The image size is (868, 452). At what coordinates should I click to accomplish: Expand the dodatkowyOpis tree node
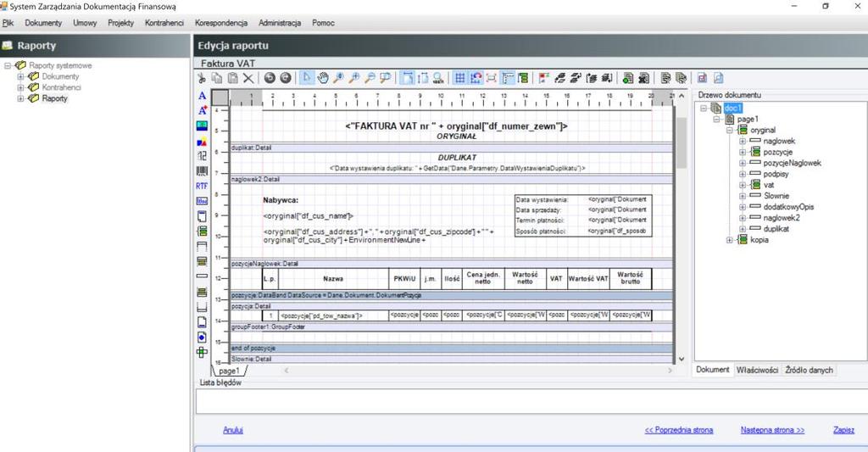click(x=742, y=207)
